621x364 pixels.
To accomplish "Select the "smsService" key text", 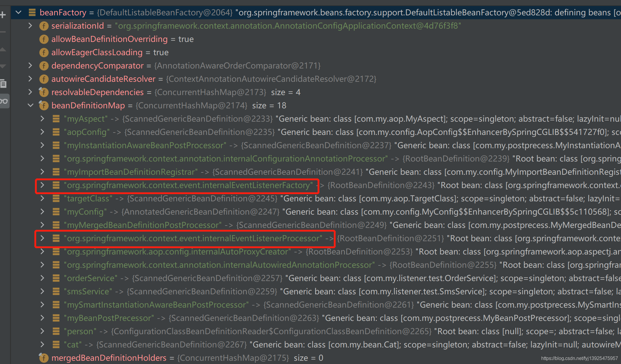I will (x=88, y=291).
